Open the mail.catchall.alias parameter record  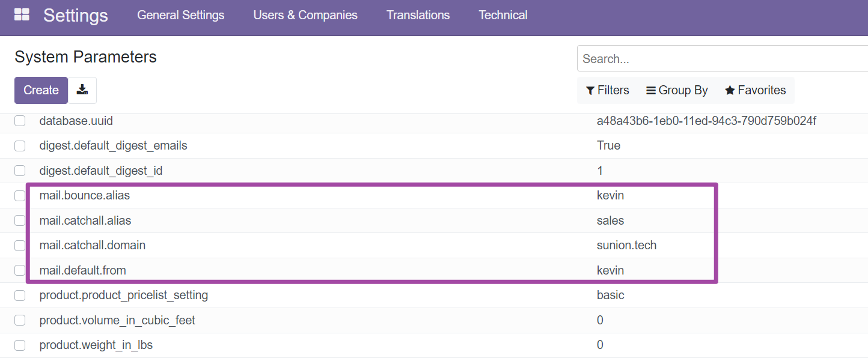pyautogui.click(x=85, y=220)
